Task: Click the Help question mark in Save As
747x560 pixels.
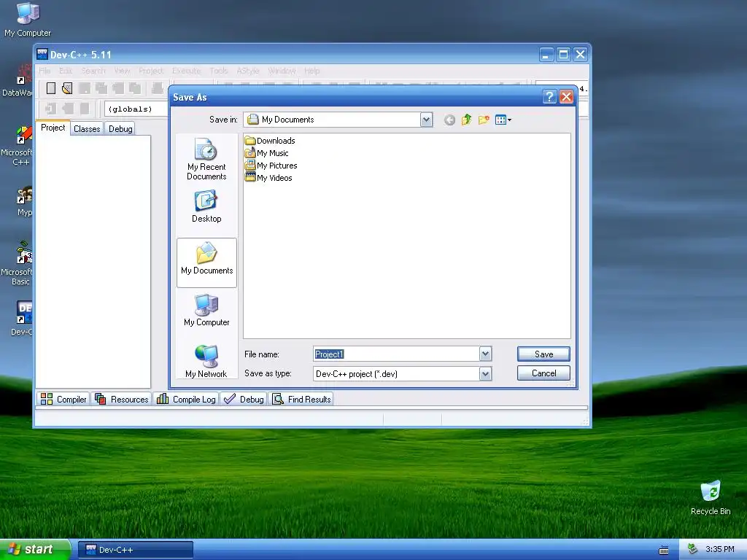Action: click(549, 97)
